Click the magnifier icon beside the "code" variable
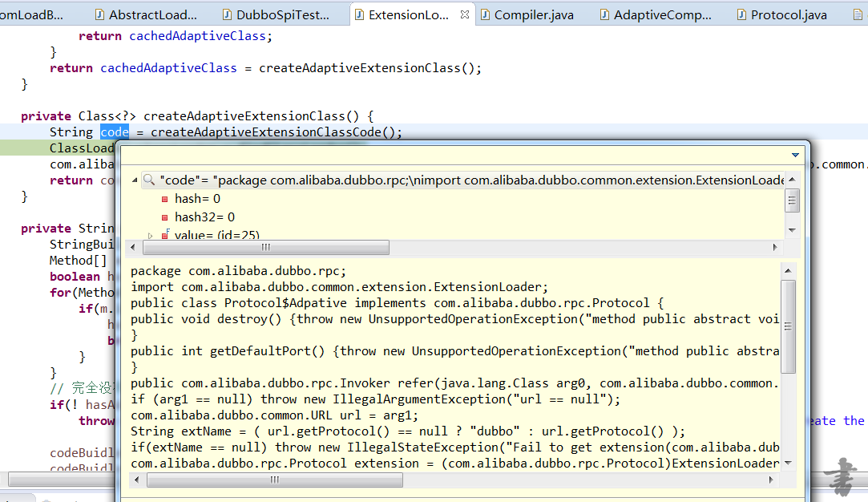Viewport: 868px width, 502px height. (x=149, y=180)
